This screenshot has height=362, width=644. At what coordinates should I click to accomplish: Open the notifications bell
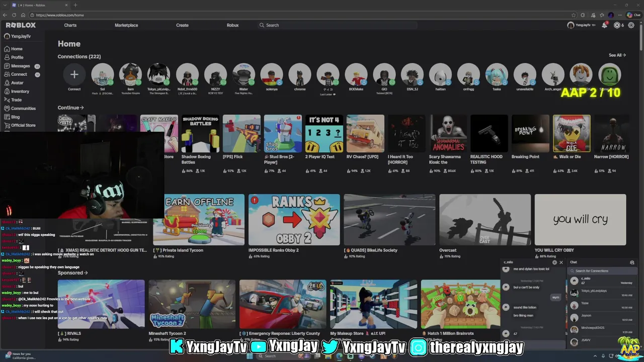click(604, 25)
